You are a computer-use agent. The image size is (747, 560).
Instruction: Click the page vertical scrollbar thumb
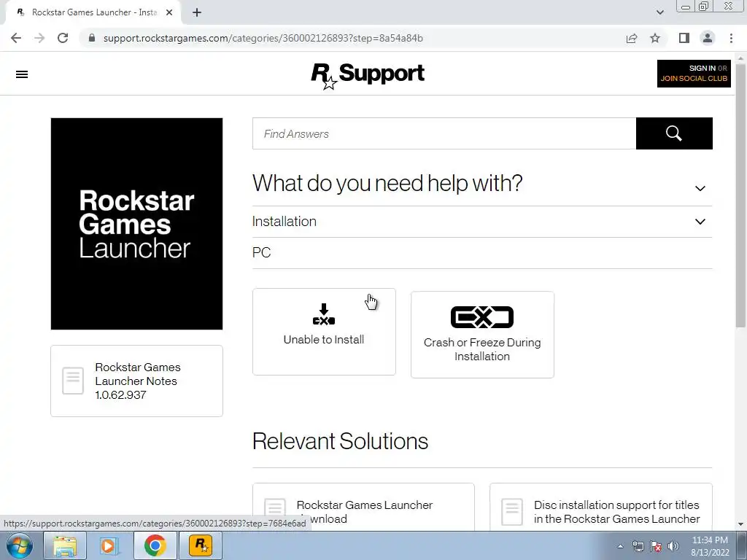coord(740,195)
